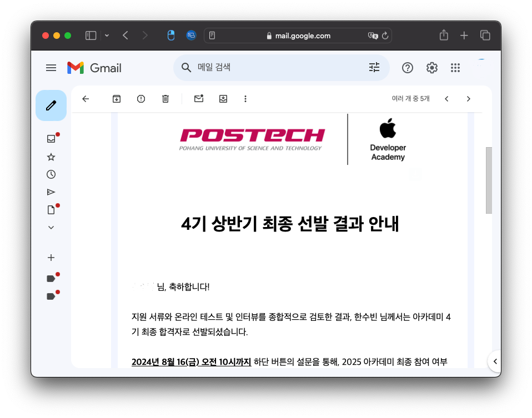Open a new Safari tab
532x418 pixels.
tap(464, 36)
